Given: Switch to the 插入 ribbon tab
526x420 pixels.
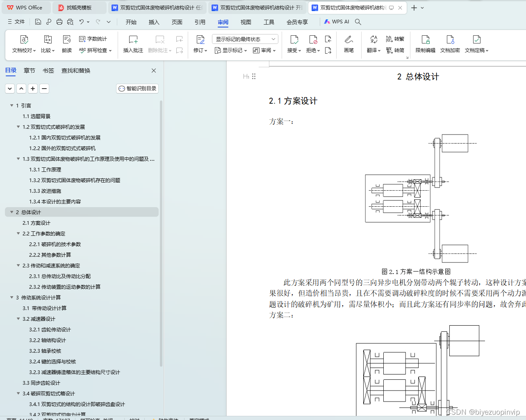Looking at the screenshot, I should coord(154,22).
